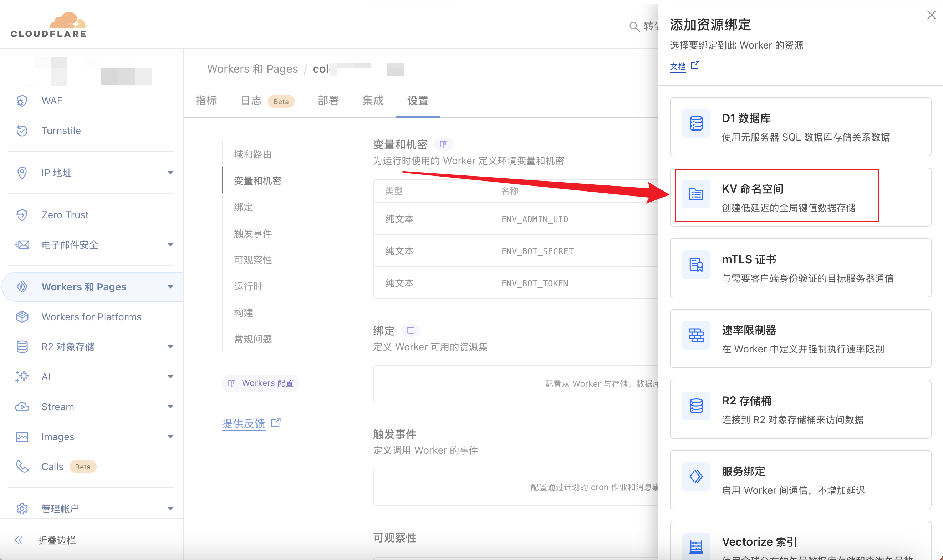Open WAF shield icon in sidebar
Screen dimensions: 943x560
point(22,101)
